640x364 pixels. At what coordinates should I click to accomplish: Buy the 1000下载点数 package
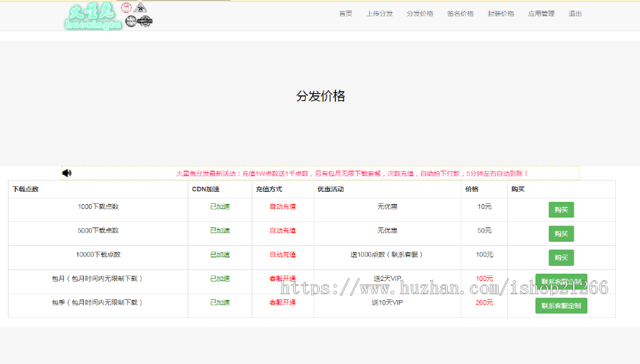(x=561, y=210)
